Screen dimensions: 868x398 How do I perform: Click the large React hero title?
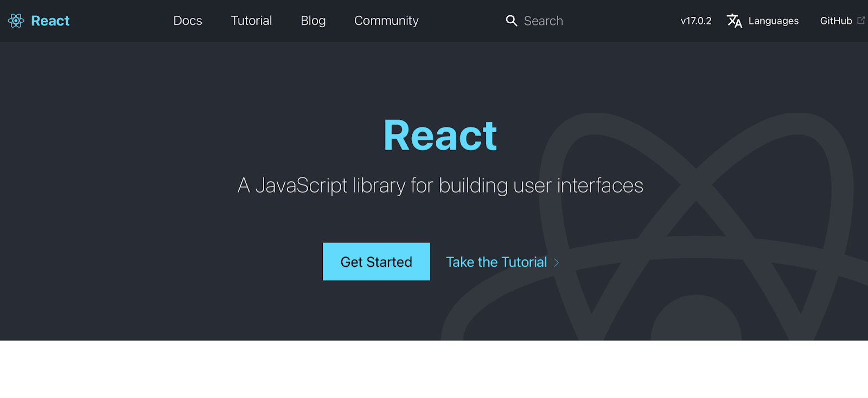point(440,135)
